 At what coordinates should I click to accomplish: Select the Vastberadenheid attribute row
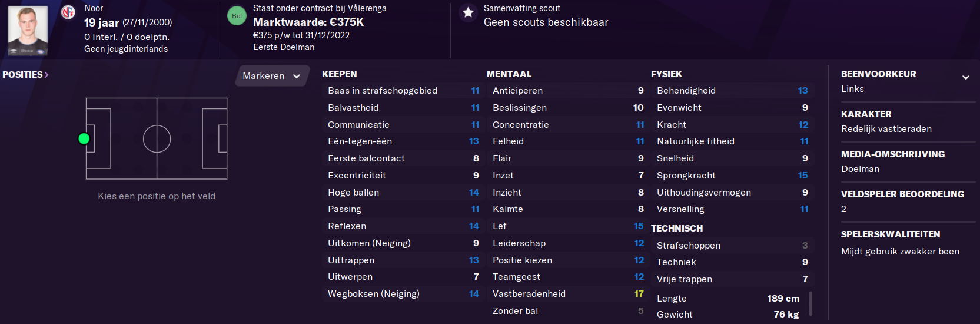pyautogui.click(x=568, y=294)
